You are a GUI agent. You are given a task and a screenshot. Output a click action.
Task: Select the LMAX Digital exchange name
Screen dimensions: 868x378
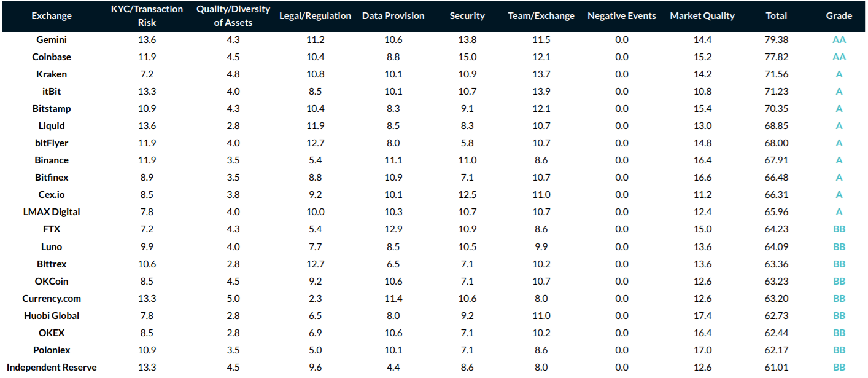[52, 212]
